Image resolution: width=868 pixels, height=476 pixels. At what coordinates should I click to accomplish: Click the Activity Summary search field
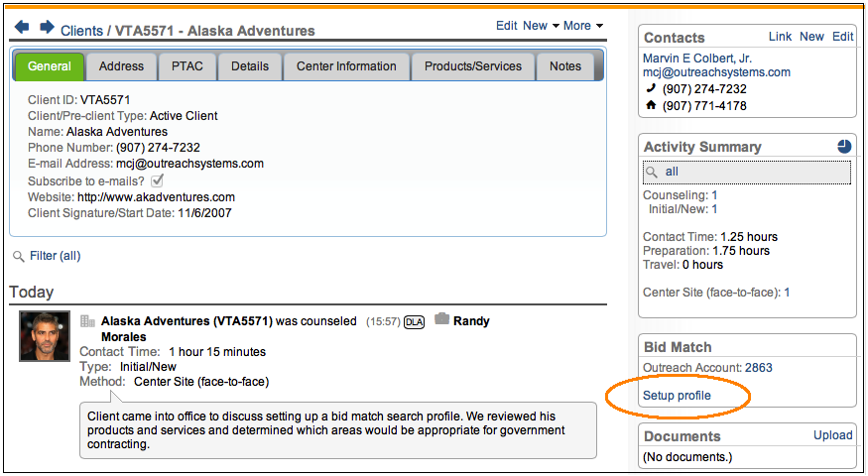tap(747, 173)
